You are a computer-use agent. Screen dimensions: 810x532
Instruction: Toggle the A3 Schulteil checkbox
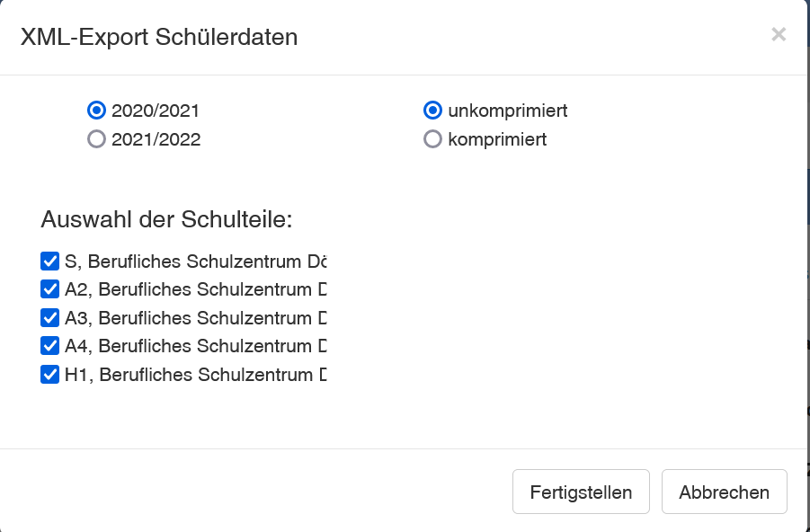pyautogui.click(x=50, y=317)
